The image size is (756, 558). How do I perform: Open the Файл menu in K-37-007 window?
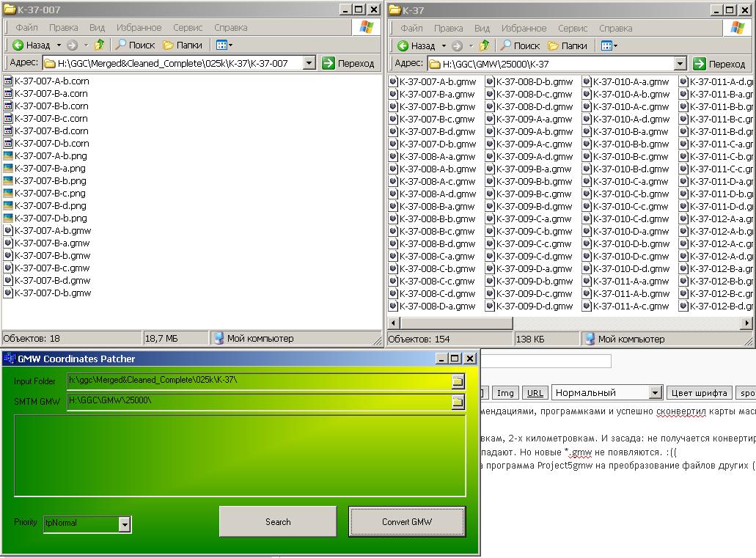(26, 28)
